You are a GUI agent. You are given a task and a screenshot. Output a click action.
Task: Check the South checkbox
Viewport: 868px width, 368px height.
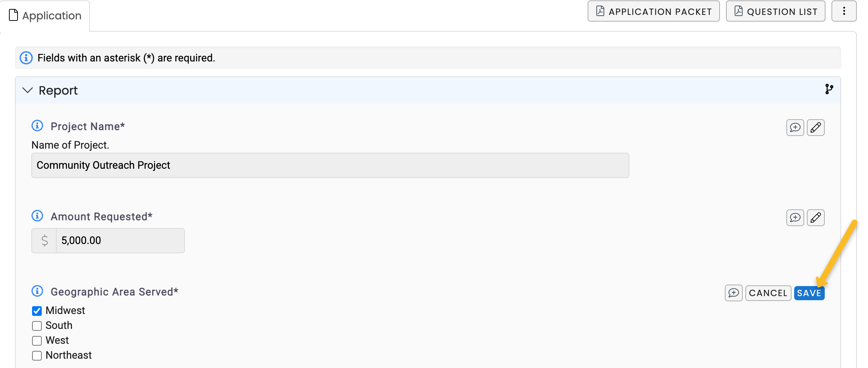click(x=37, y=326)
